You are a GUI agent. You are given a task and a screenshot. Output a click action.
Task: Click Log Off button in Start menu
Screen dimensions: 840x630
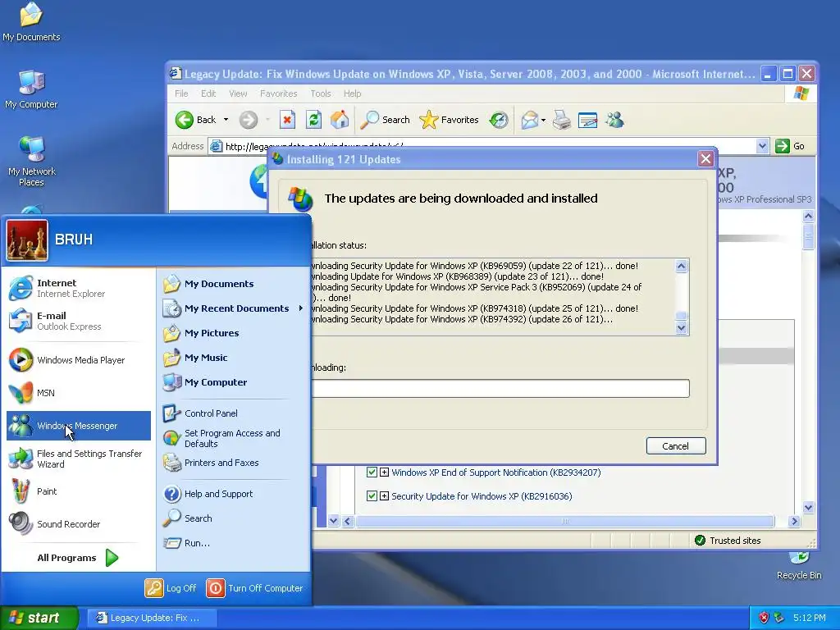pyautogui.click(x=171, y=588)
